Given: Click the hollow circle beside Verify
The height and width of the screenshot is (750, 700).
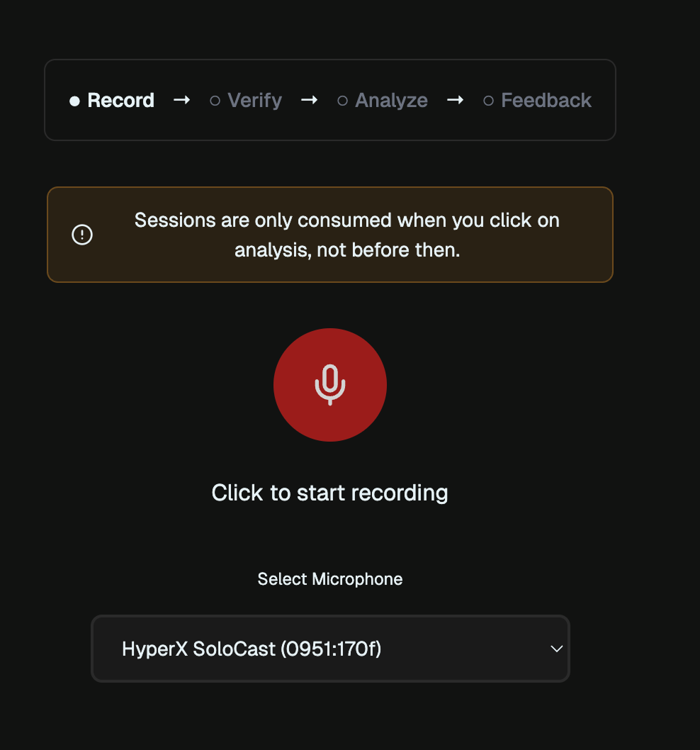Looking at the screenshot, I should tap(215, 101).
